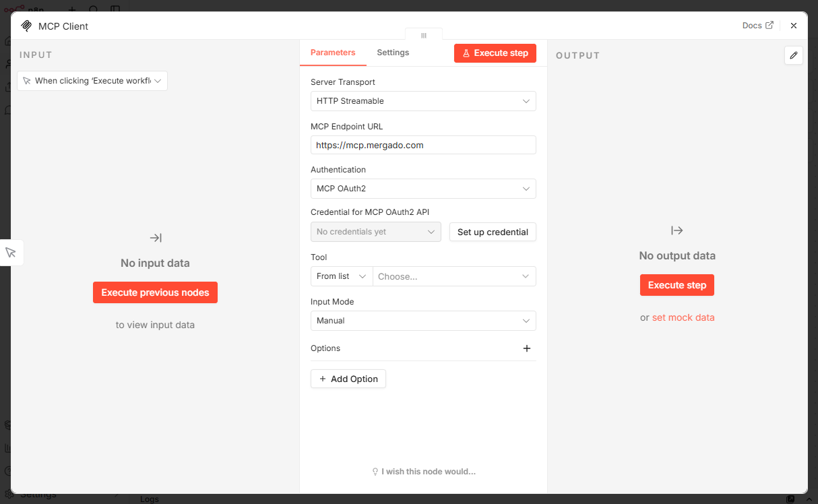The height and width of the screenshot is (504, 818).
Task: Click Execute previous nodes button
Action: [155, 292]
